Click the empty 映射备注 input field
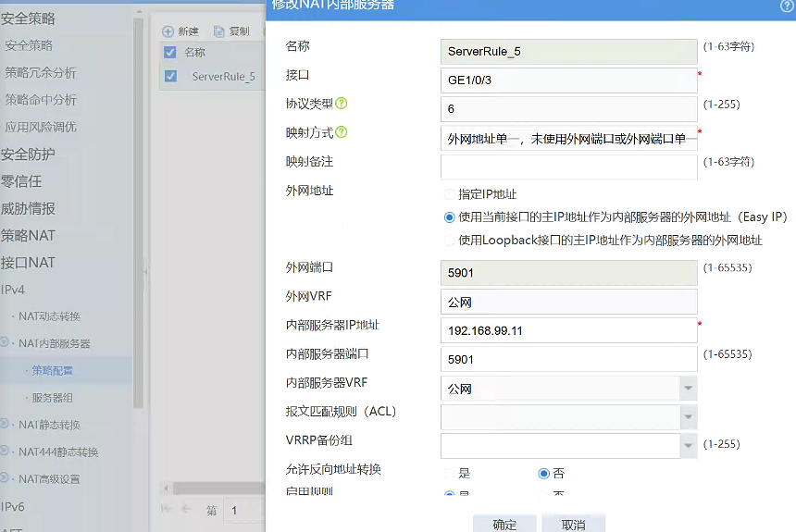This screenshot has width=796, height=532. 568,167
